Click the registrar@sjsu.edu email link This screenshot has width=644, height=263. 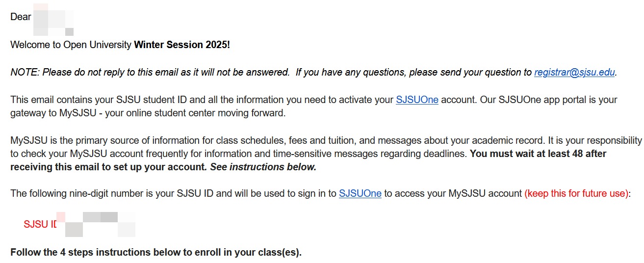574,73
